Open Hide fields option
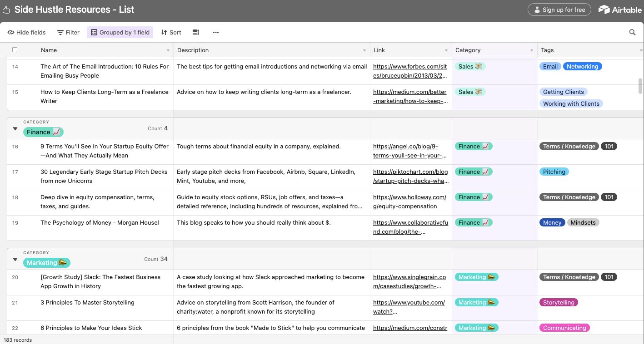This screenshot has height=344, width=644. [27, 32]
